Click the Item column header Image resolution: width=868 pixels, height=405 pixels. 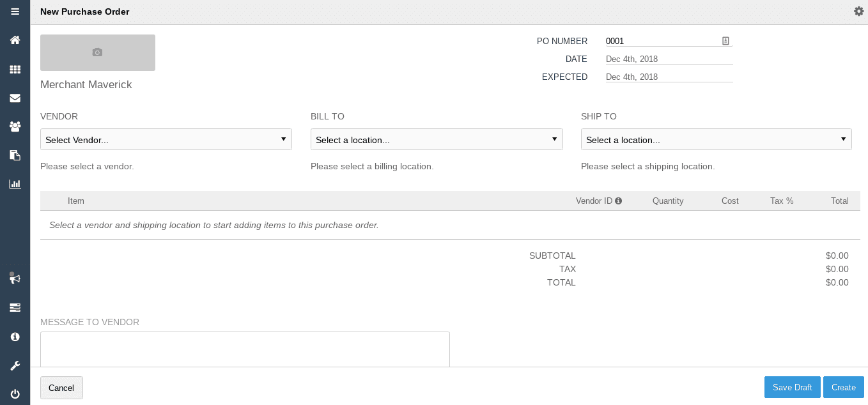[76, 201]
